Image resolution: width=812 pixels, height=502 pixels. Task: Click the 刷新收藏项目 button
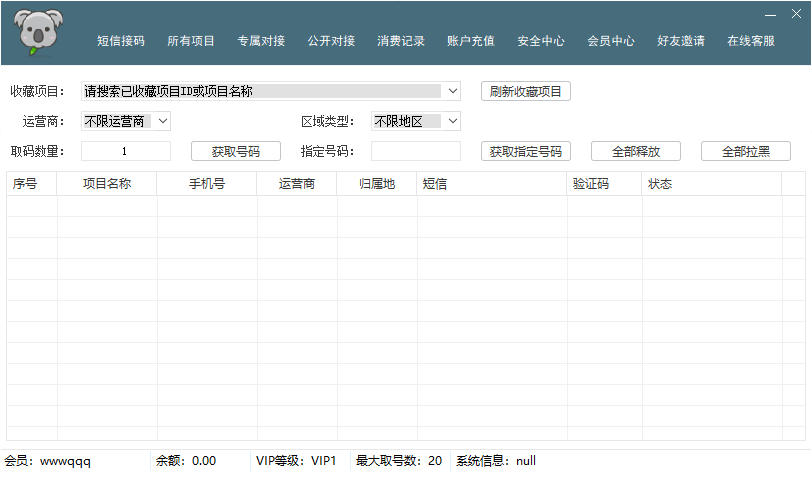[526, 91]
